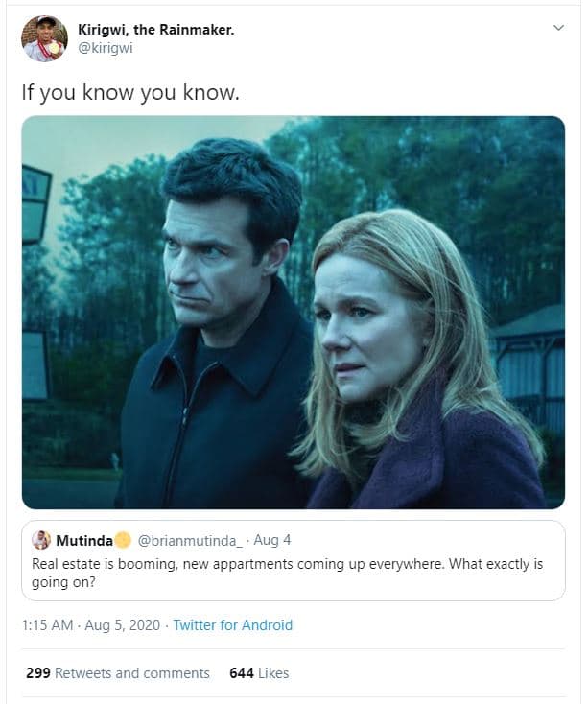Open the "Twitter for Android" source link
Viewport: 588px width, 704px height.
232,624
